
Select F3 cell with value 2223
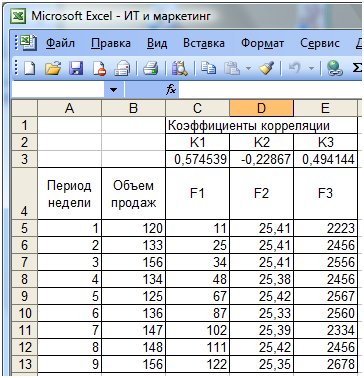325,228
